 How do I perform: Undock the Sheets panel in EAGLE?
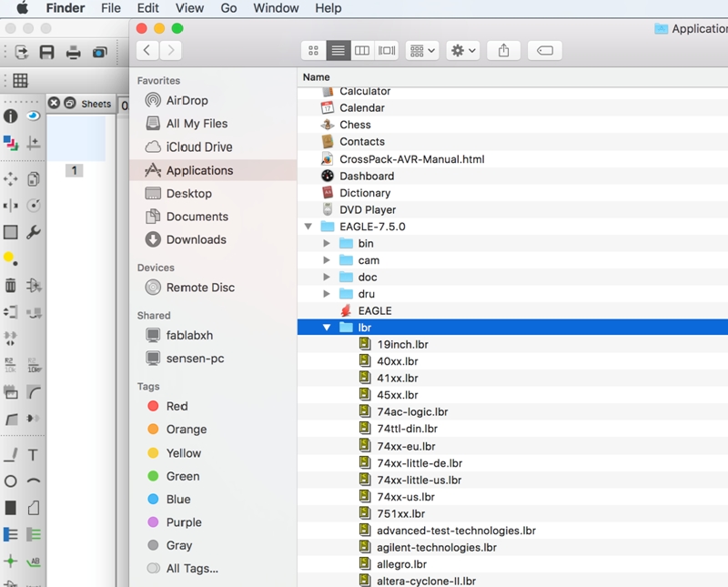[x=70, y=103]
